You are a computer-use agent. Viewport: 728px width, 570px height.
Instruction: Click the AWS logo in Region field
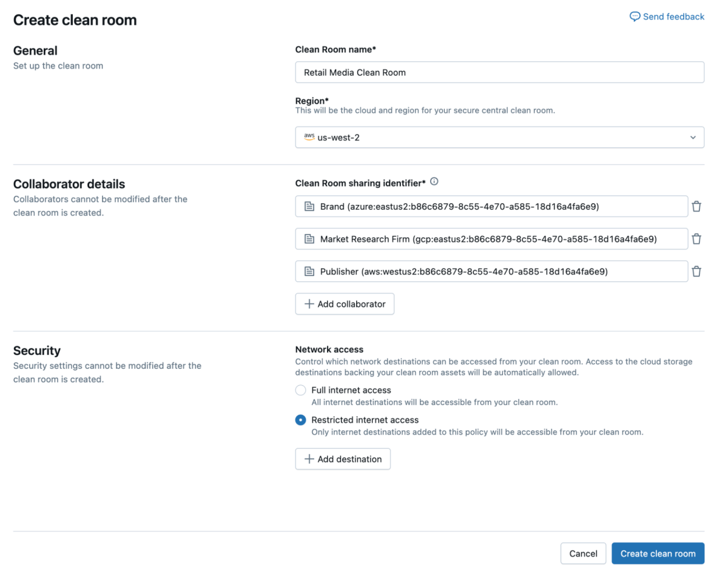tap(309, 137)
